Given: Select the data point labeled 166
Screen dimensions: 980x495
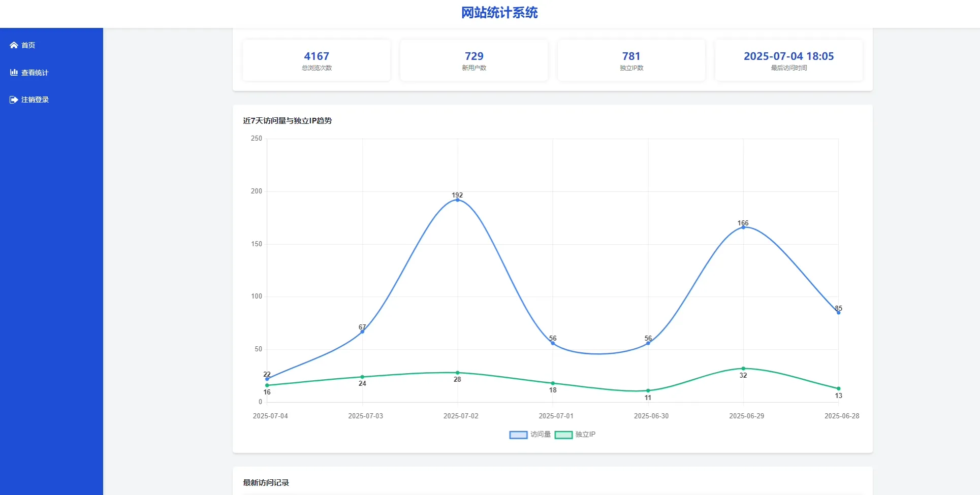Looking at the screenshot, I should click(744, 227).
